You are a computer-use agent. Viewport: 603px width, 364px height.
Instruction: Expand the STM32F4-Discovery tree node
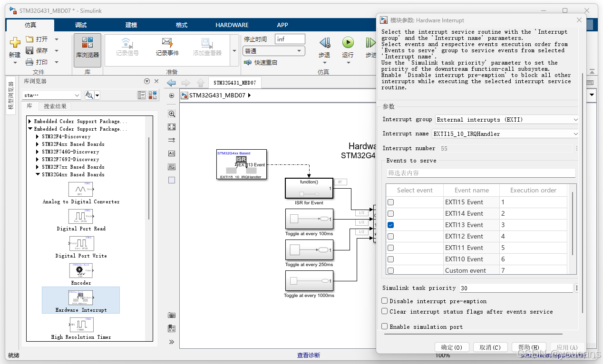click(x=38, y=137)
